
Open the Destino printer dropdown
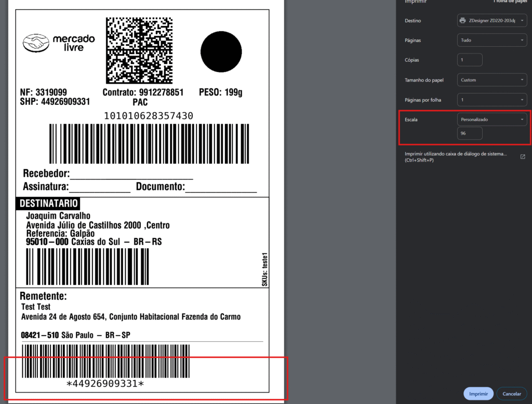coord(492,21)
